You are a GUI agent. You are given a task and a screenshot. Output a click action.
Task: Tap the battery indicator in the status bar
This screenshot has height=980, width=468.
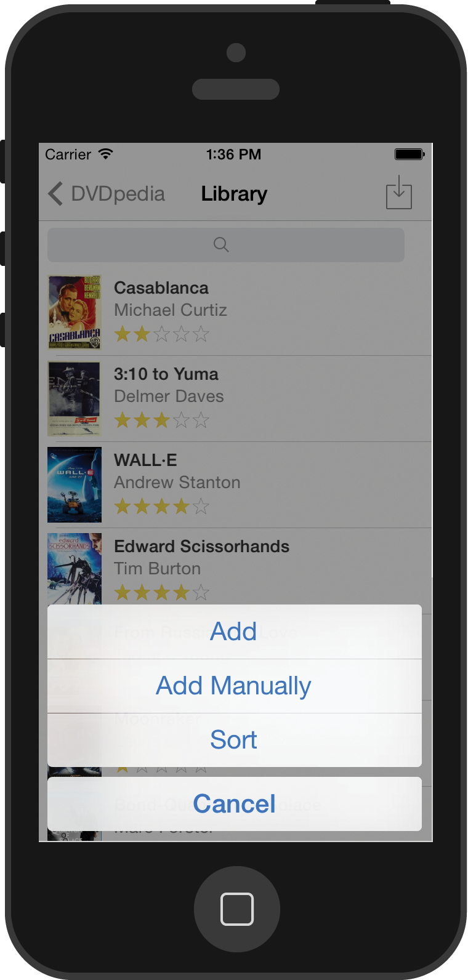409,154
